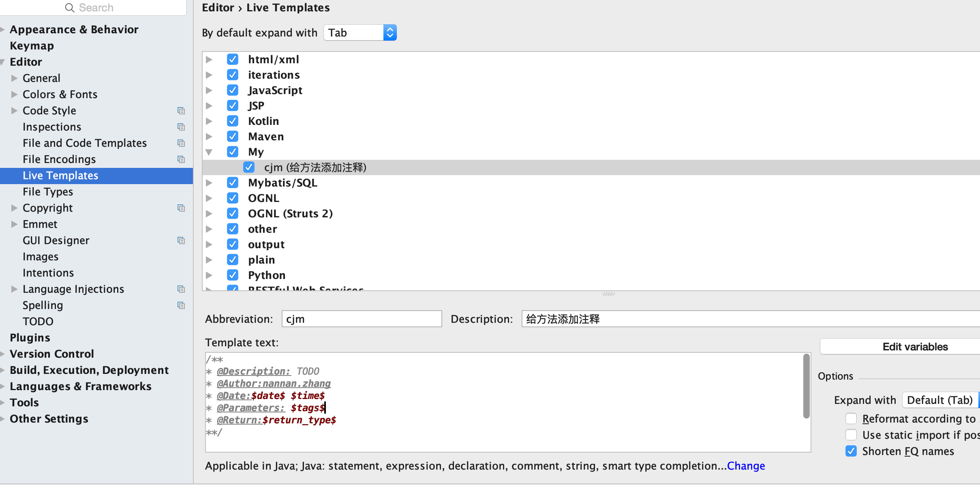This screenshot has height=485, width=980.
Task: Click the Abbreviation input field
Action: 362,319
